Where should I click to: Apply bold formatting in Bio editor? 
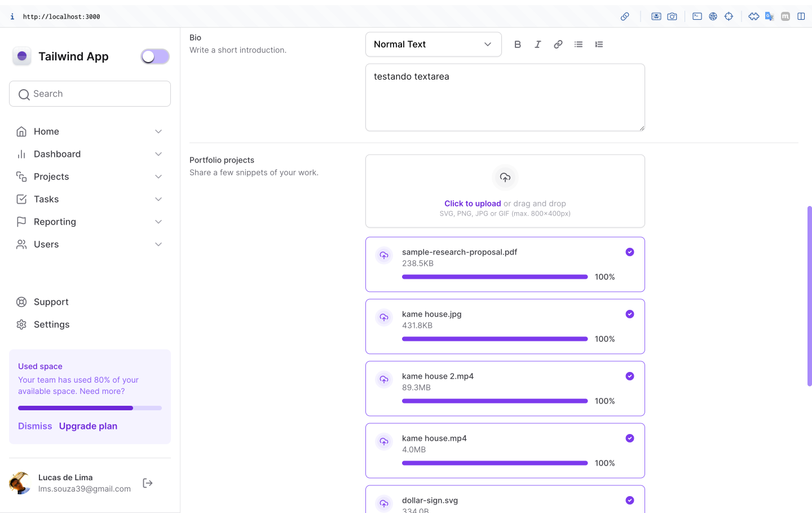tap(518, 44)
